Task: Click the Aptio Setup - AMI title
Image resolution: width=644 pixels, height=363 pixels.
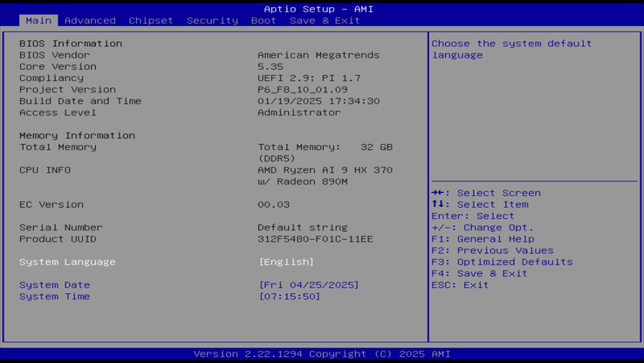Action: 319,9
